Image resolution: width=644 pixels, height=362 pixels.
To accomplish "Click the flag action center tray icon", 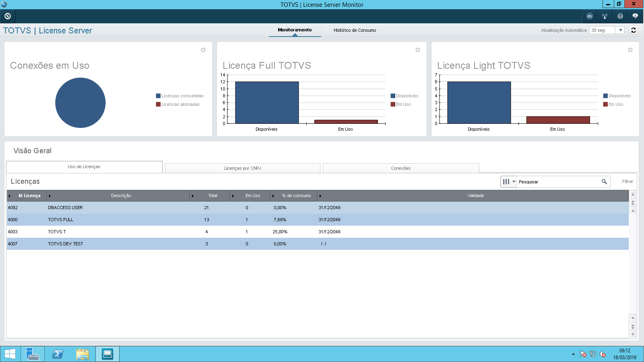I will 583,354.
